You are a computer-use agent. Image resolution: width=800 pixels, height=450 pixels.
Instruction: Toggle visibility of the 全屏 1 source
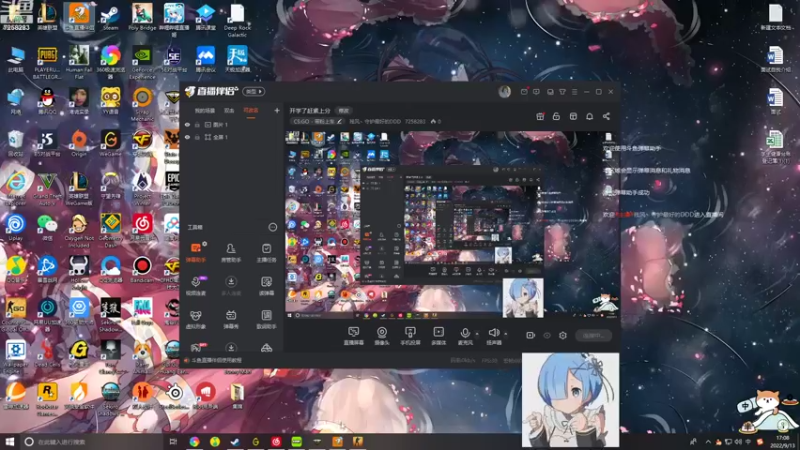click(187, 137)
